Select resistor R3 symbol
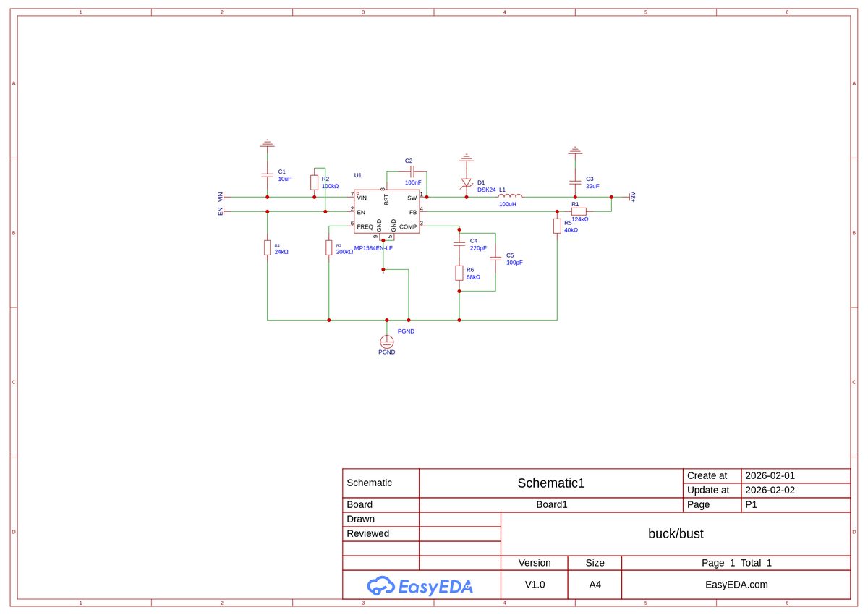868x615 pixels. [328, 247]
